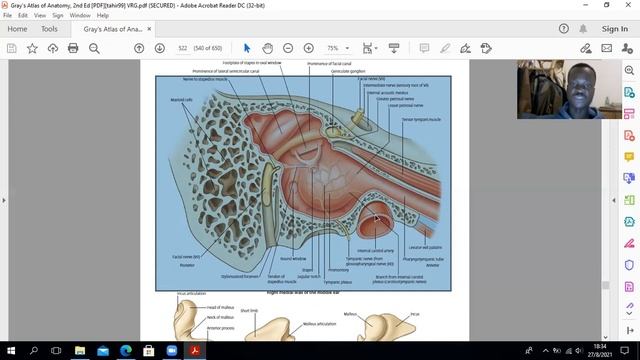This screenshot has width=640, height=360.
Task: Open File Explorer from taskbar
Action: (x=80, y=351)
